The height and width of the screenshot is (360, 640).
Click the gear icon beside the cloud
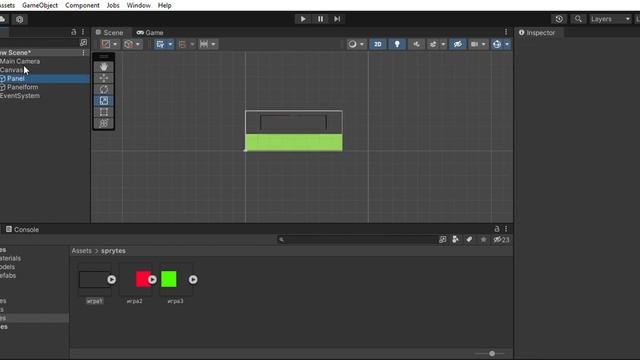pos(19,19)
